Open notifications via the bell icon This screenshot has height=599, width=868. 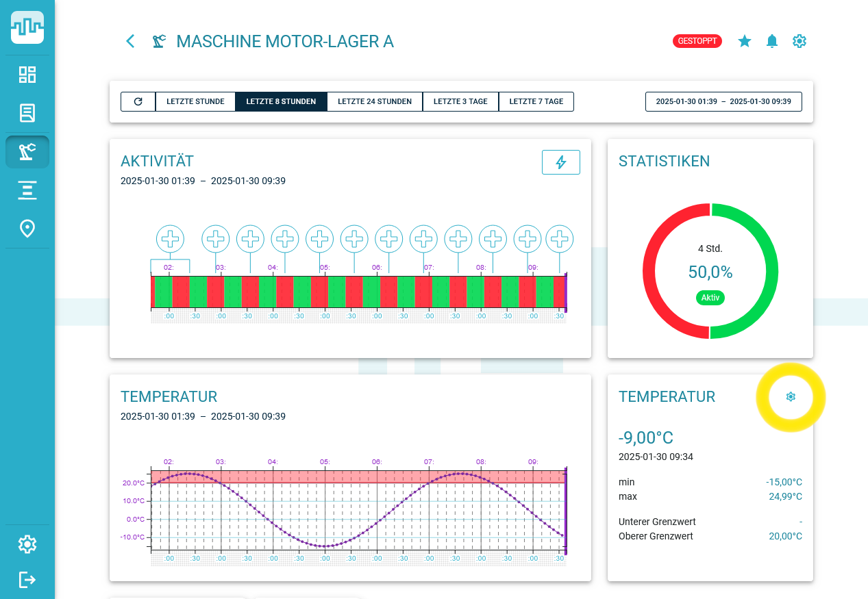pos(772,41)
